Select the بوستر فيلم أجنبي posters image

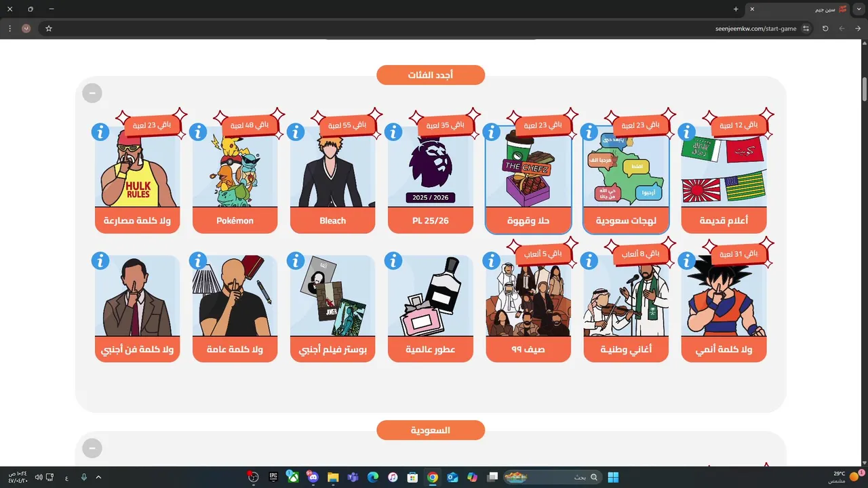click(x=333, y=297)
